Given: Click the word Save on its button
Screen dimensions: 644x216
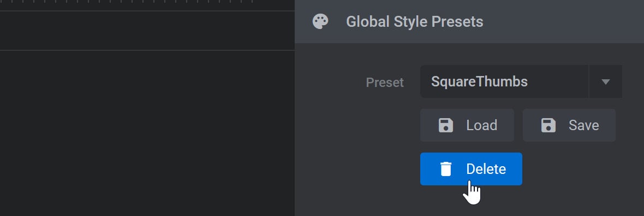Looking at the screenshot, I should pyautogui.click(x=583, y=125).
